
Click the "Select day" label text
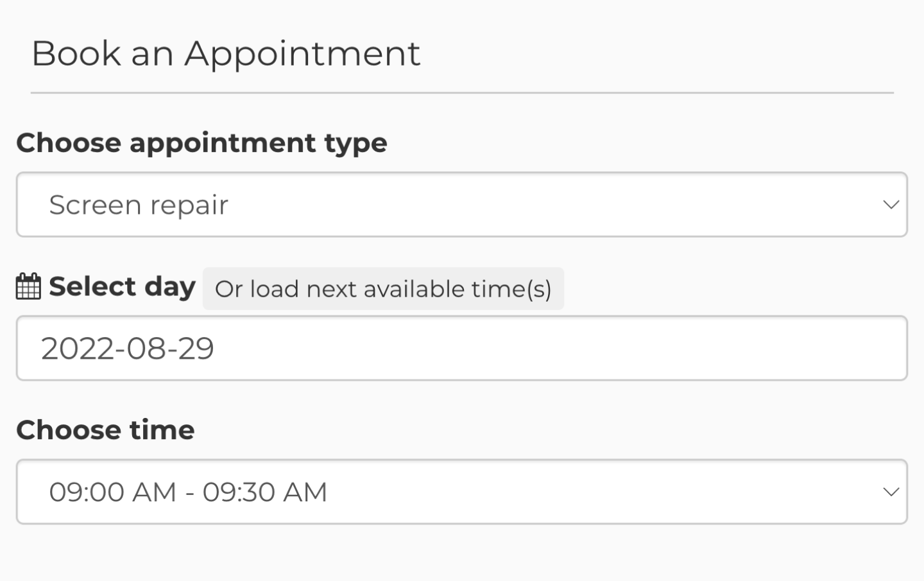122,286
